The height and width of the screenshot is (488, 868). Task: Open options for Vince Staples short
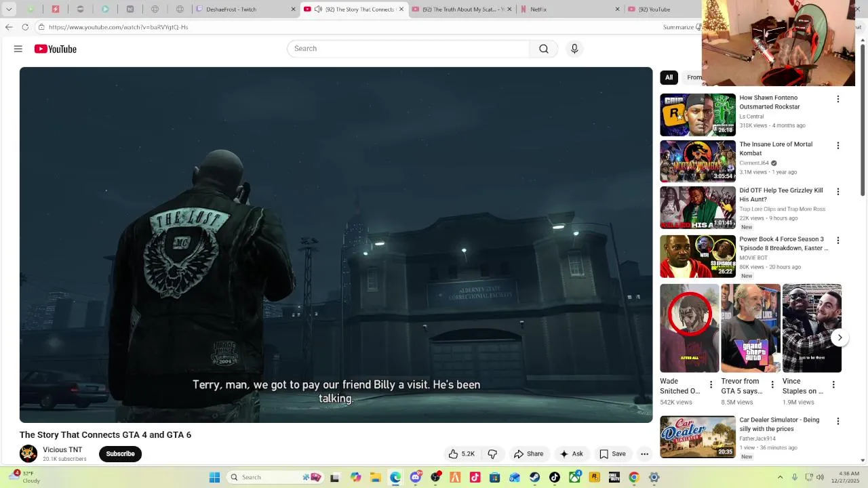point(833,385)
